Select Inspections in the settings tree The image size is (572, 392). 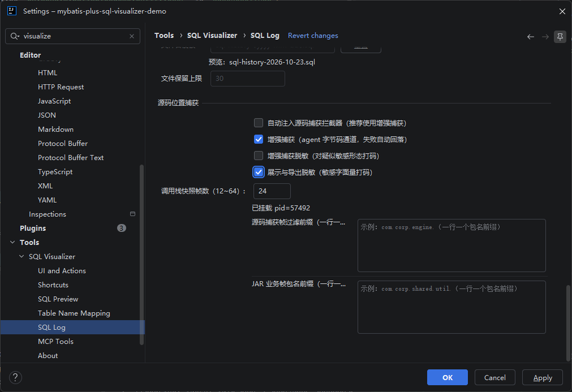coord(47,215)
